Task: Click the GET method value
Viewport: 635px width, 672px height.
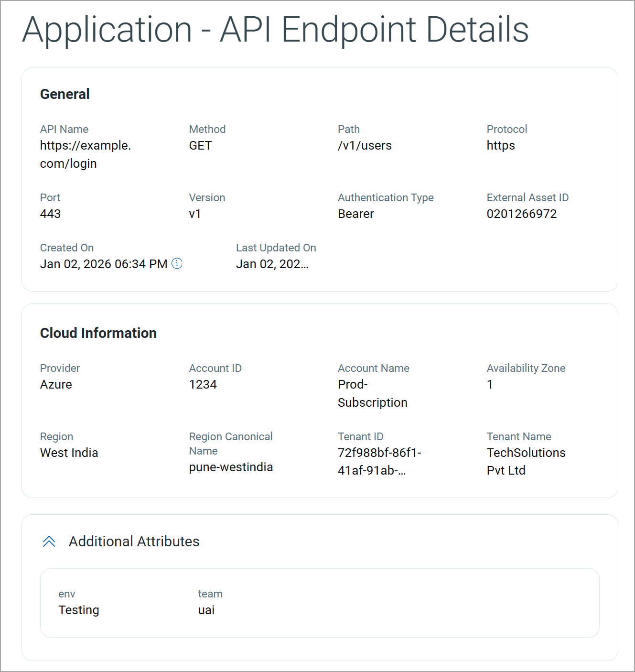Action: [x=200, y=145]
